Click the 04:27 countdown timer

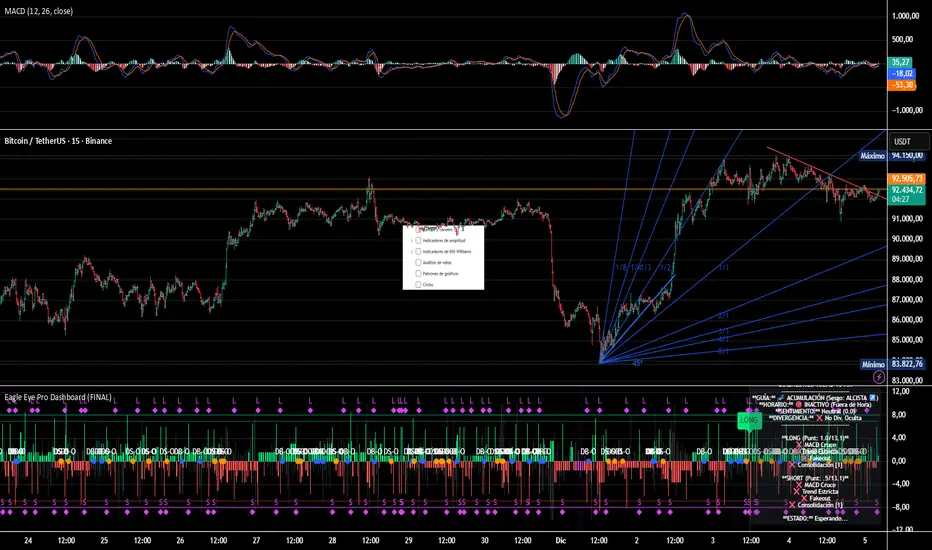900,199
